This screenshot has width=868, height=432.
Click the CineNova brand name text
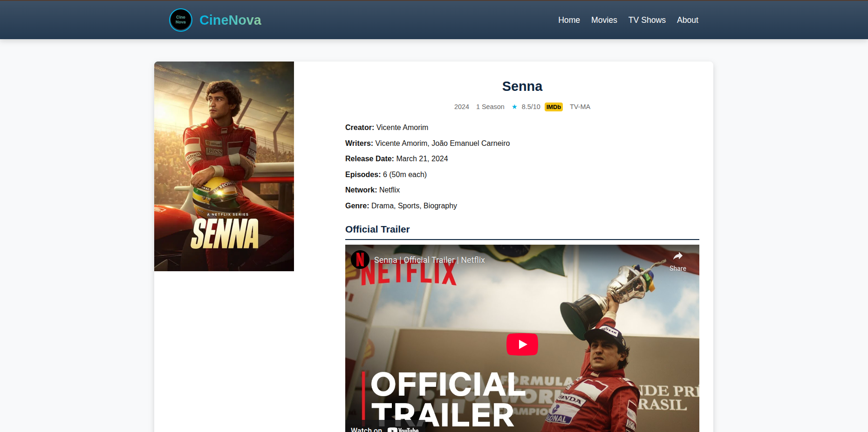coord(230,20)
